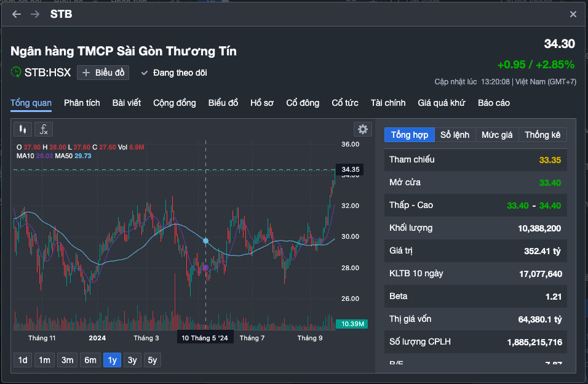This screenshot has width=588, height=384.
Task: Click the Giá trị value 352.41 tỷ
Action: 542,251
